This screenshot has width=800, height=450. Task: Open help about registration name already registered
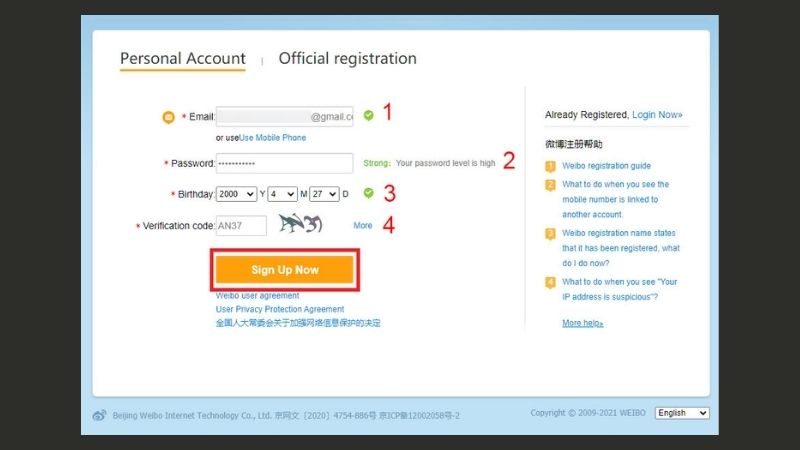coord(621,248)
